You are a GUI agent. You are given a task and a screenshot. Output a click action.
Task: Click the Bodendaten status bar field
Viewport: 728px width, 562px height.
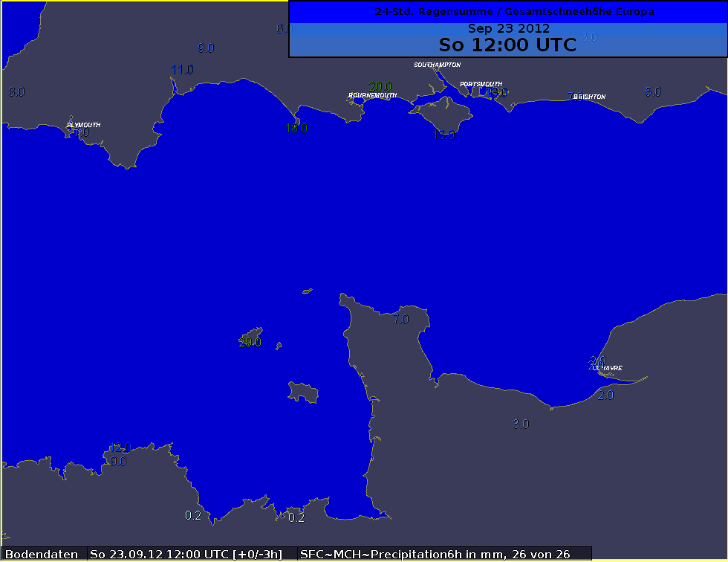tap(42, 554)
